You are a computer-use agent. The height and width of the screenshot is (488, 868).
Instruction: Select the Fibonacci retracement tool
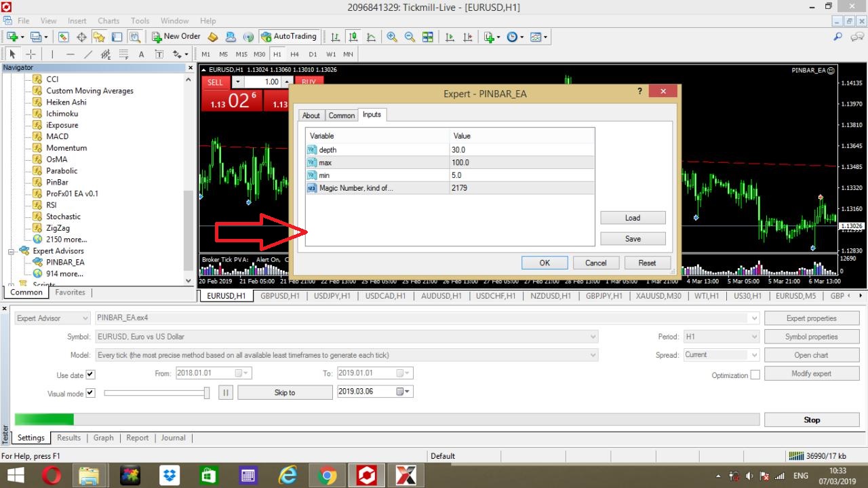point(123,54)
